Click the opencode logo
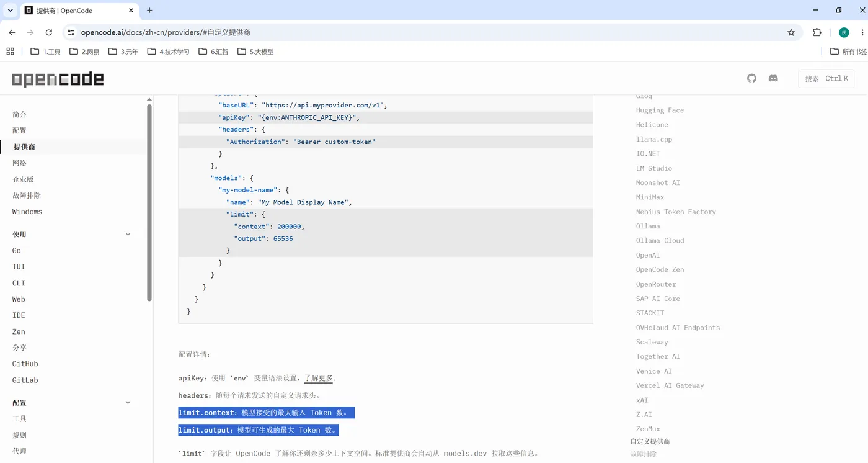The image size is (868, 463). pyautogui.click(x=58, y=79)
